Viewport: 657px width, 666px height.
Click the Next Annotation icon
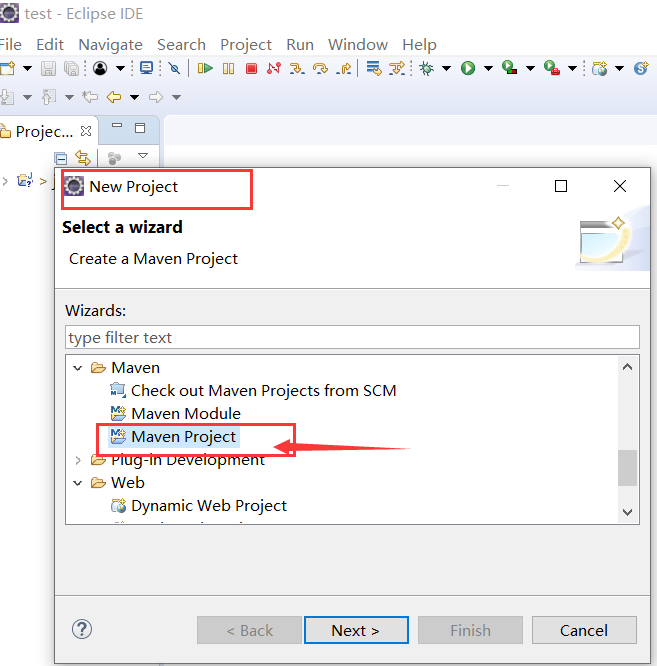click(x=7, y=97)
